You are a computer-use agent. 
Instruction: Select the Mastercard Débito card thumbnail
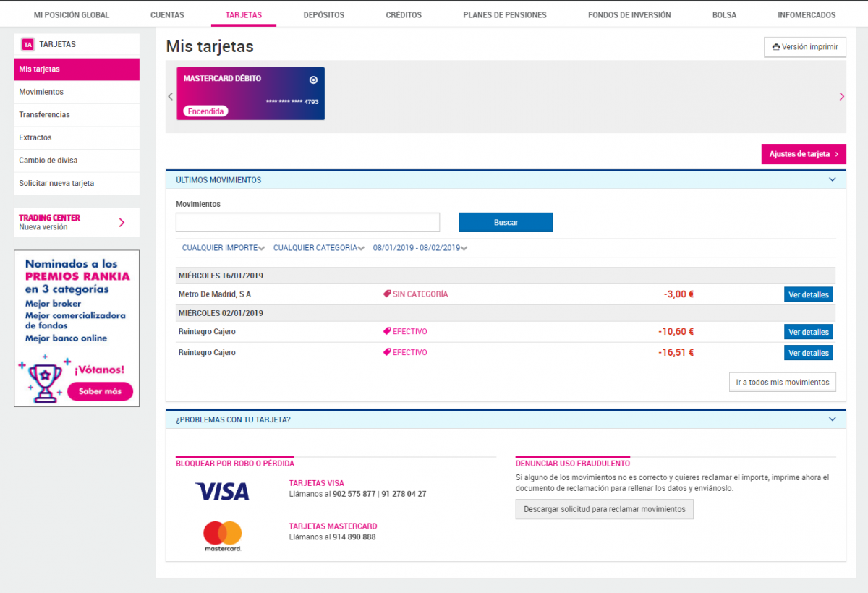click(251, 93)
